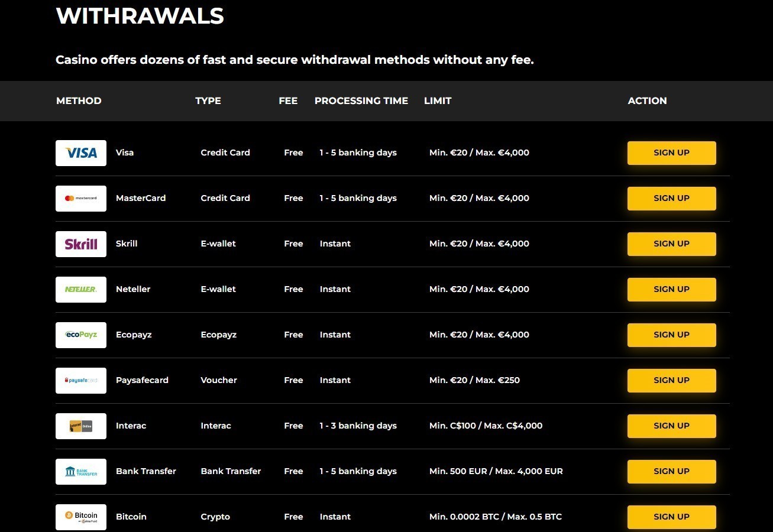
Task: Sign up in the Paysafecard row
Action: tap(672, 381)
